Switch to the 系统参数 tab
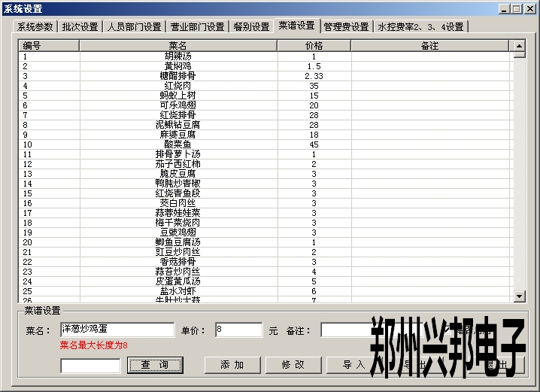 pos(35,26)
